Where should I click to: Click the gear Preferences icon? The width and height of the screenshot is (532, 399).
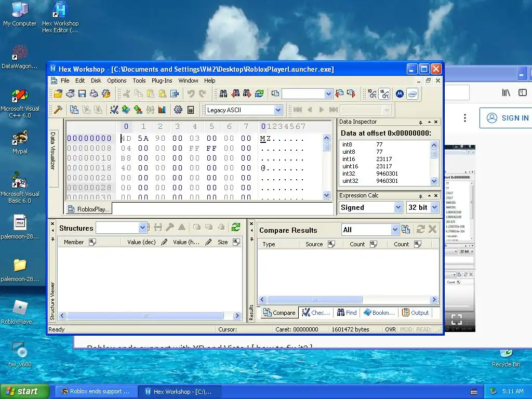[x=178, y=110]
